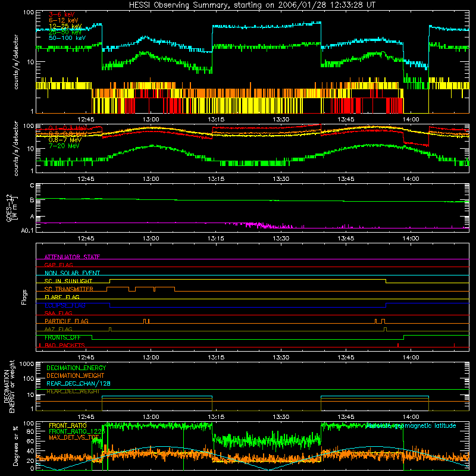Select the SC_IN_SUNLIGHT flag label
This screenshot has width=476, height=476.
[x=68, y=281]
